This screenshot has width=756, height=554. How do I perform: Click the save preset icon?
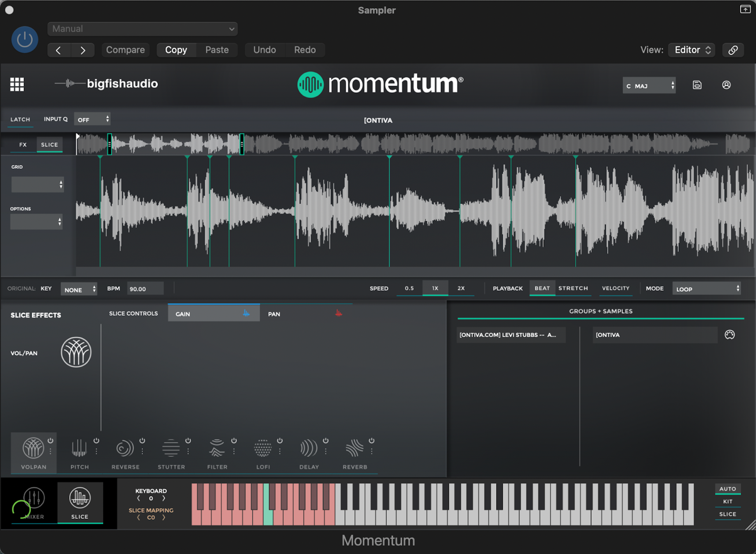[x=697, y=85]
